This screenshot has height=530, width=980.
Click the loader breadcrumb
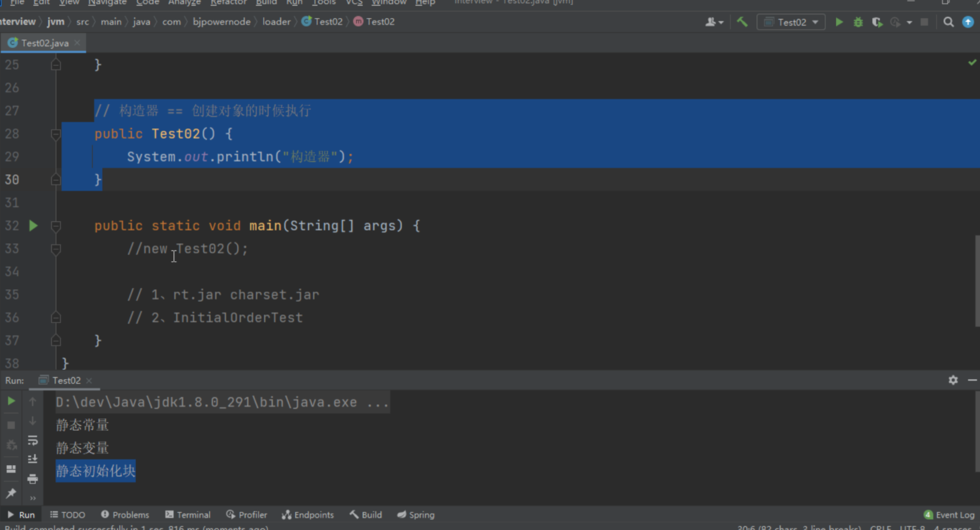pyautogui.click(x=276, y=22)
